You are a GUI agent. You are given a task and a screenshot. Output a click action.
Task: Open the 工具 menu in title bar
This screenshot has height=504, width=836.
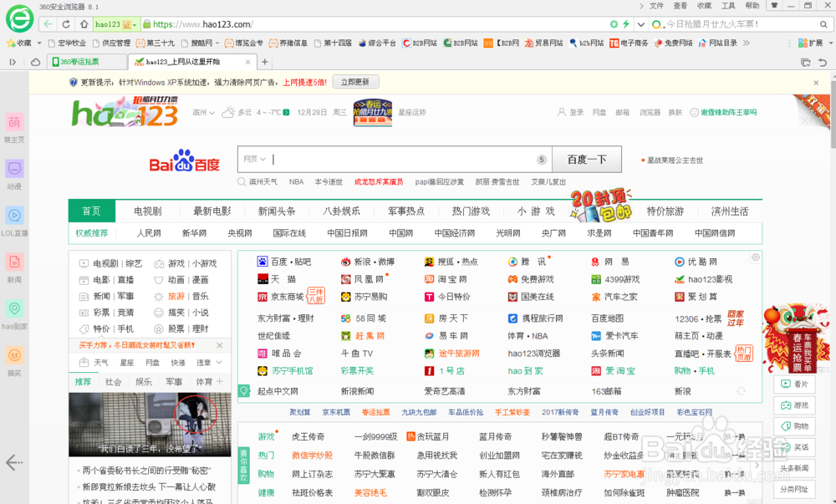coord(728,6)
